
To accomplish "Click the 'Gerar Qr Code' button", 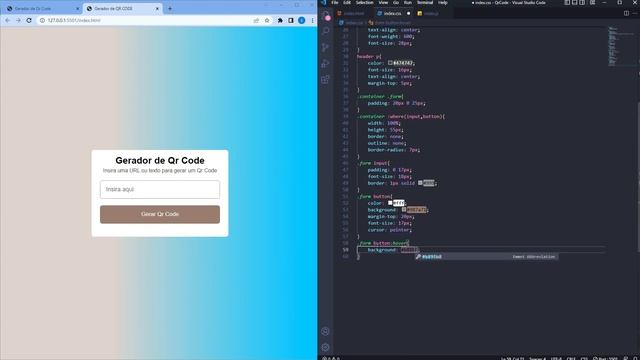I will pos(160,214).
